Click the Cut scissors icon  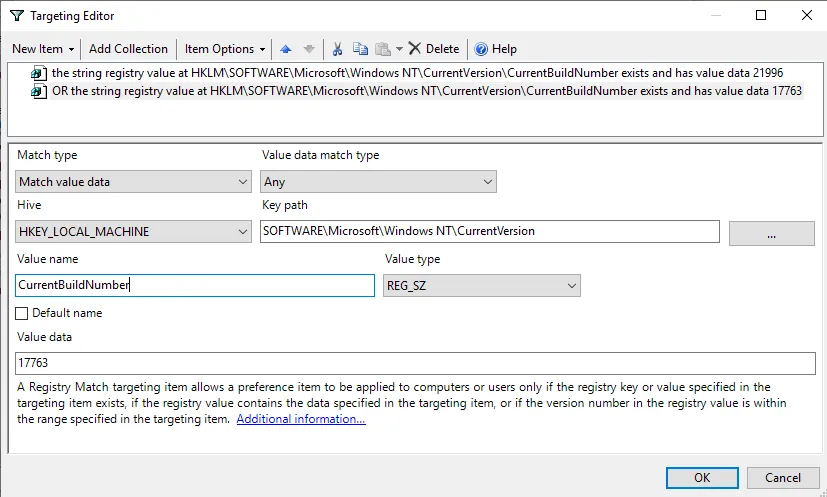point(337,49)
